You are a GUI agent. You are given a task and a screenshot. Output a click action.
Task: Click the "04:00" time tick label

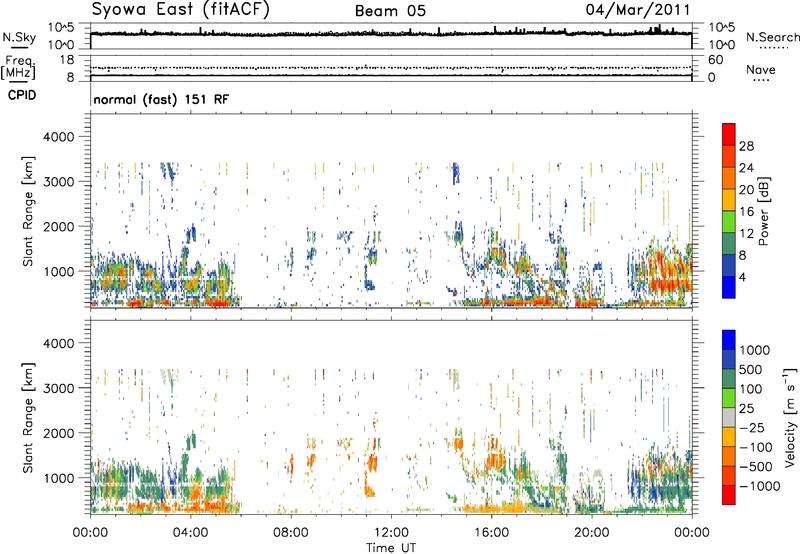click(190, 533)
